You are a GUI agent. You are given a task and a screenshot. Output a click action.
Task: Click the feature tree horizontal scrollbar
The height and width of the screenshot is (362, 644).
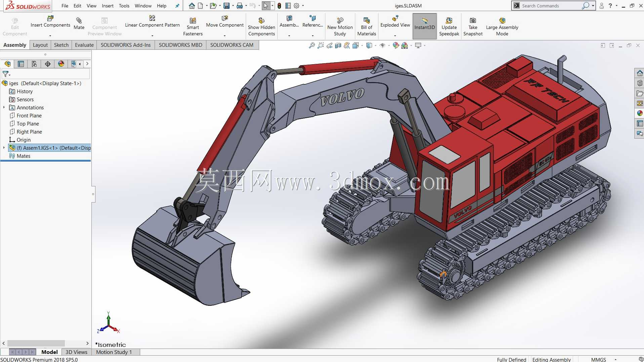click(x=36, y=343)
